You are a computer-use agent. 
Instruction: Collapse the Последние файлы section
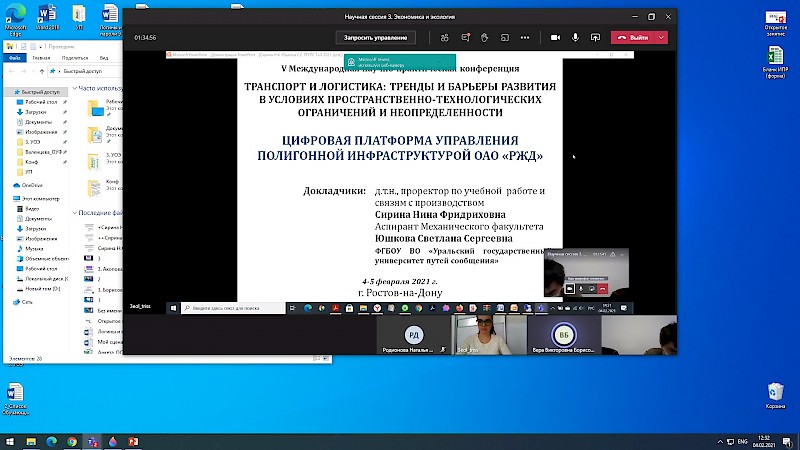coord(77,213)
